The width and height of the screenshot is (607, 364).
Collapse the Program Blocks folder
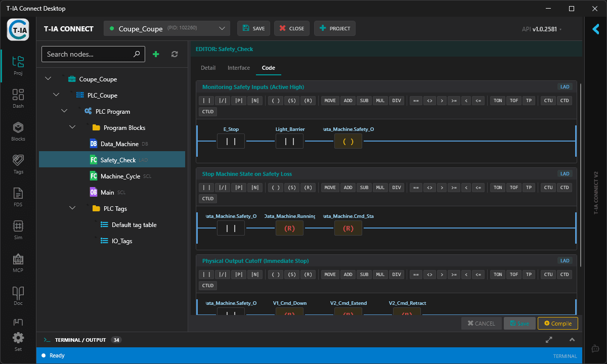point(72,127)
